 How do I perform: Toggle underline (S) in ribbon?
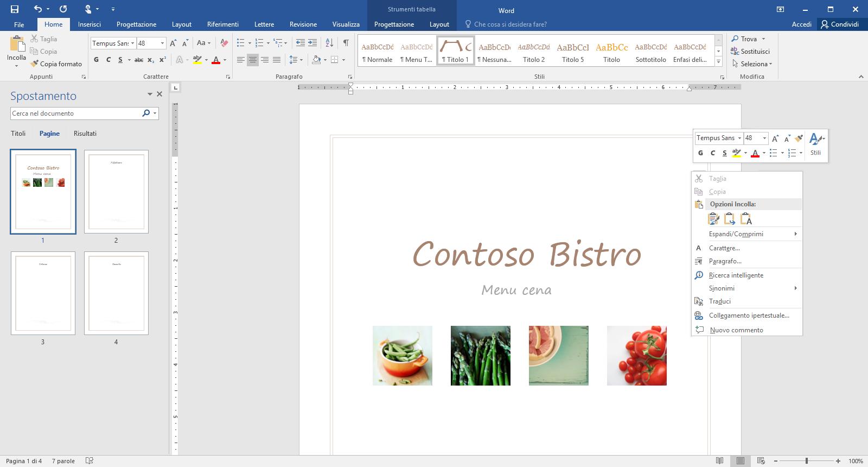pos(120,60)
